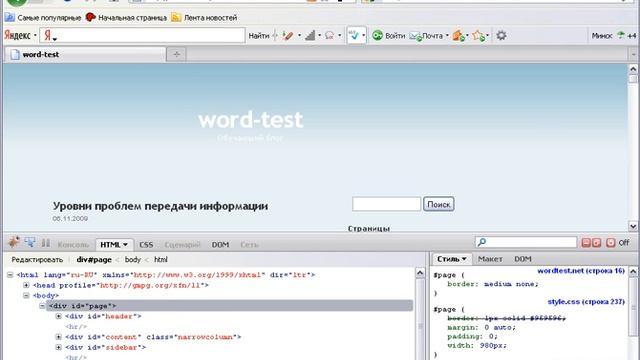Detach Firebug into a separate window
The height and width of the screenshot is (360, 640).
pyautogui.click(x=596, y=243)
